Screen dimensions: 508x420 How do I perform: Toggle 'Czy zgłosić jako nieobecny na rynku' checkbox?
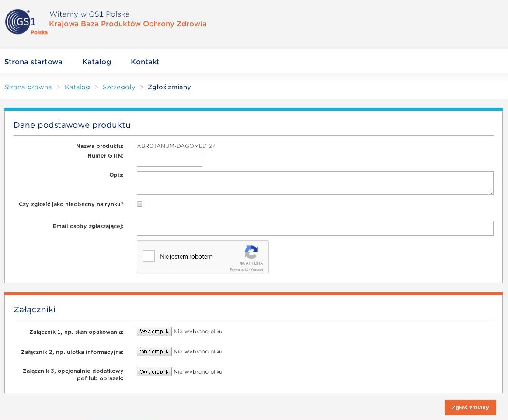tap(139, 204)
